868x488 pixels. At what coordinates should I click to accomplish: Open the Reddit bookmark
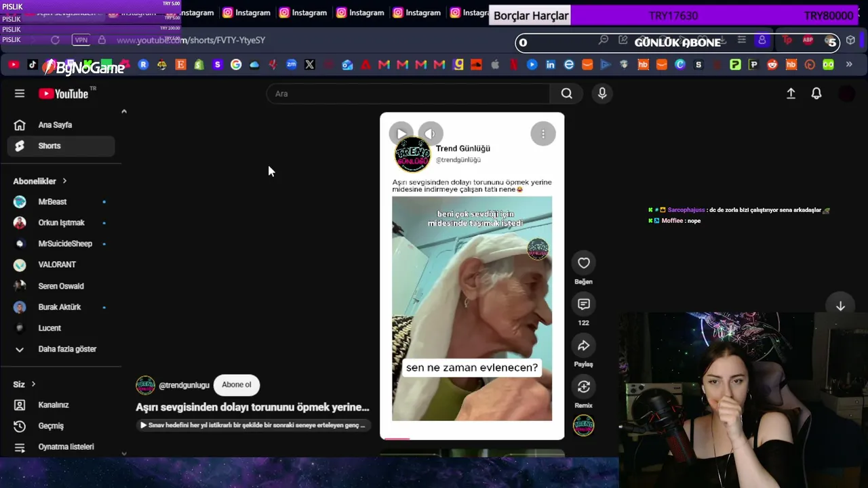[772, 64]
